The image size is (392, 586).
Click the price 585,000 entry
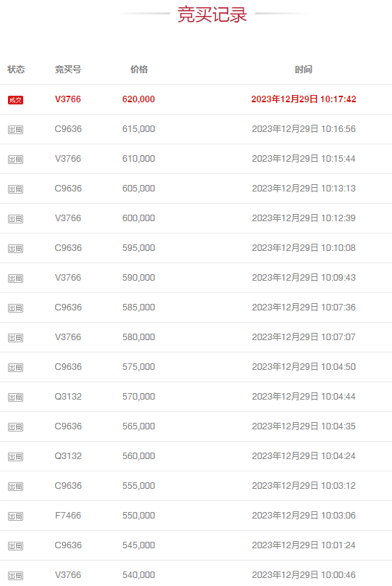[138, 308]
